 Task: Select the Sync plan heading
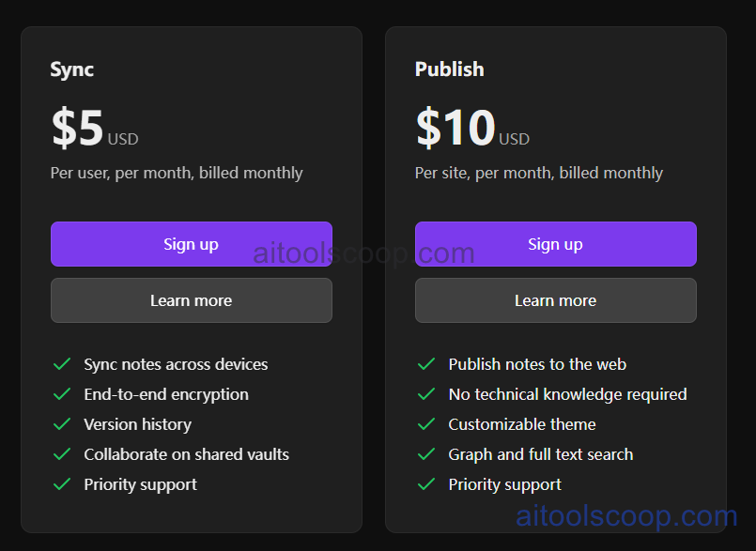point(71,69)
